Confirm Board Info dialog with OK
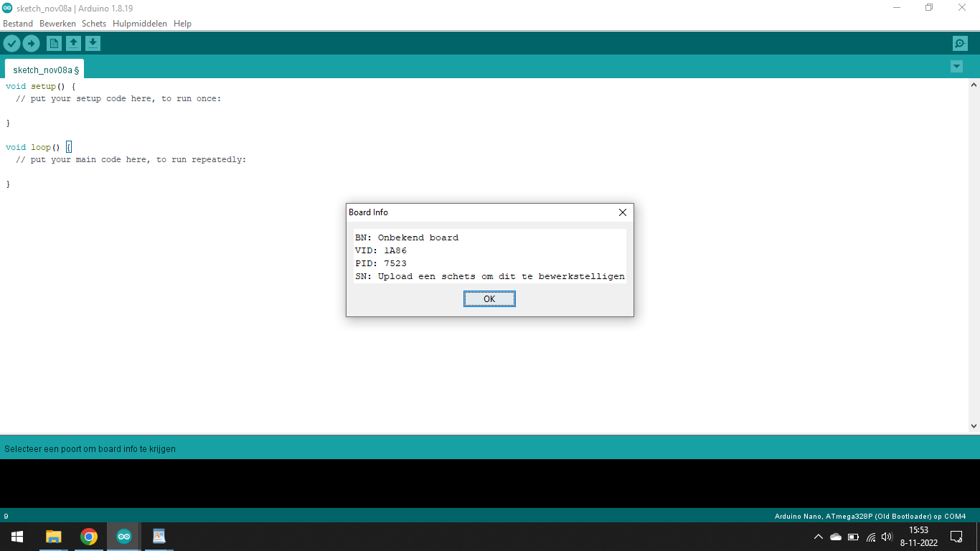The width and height of the screenshot is (980, 551). [489, 299]
